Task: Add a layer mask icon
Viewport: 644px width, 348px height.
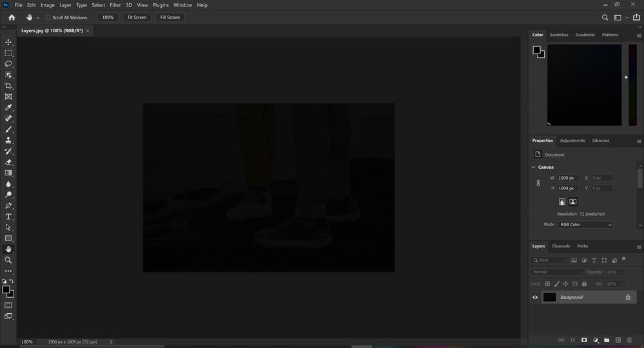Action: coord(584,340)
